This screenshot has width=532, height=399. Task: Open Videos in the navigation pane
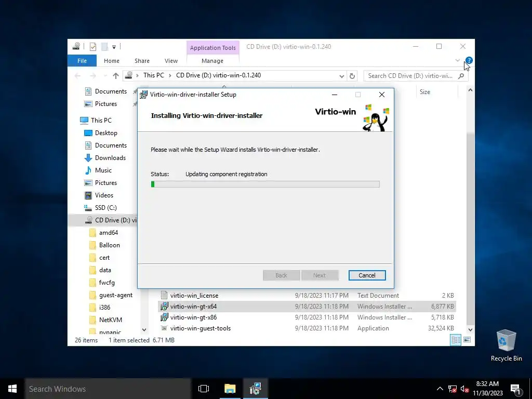[x=104, y=195]
